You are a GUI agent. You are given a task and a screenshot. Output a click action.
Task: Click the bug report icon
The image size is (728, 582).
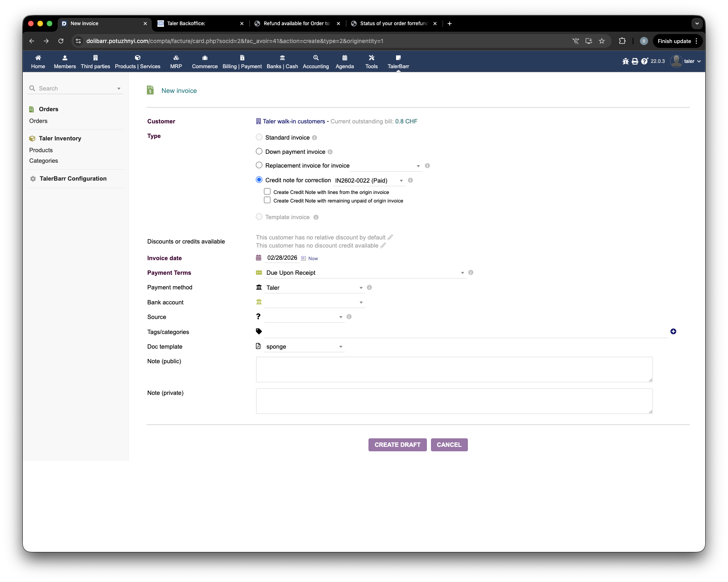click(x=625, y=61)
